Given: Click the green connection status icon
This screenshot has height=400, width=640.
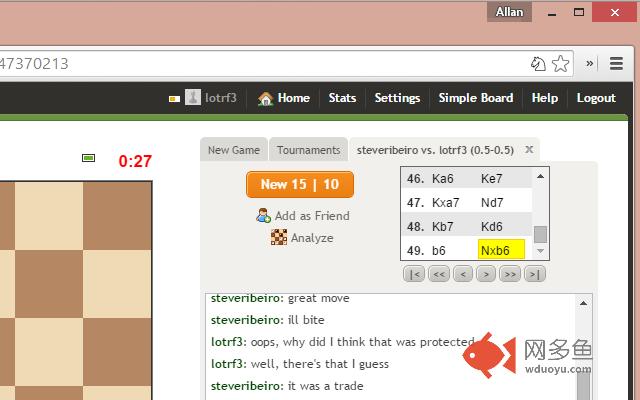Looking at the screenshot, I should point(89,158).
